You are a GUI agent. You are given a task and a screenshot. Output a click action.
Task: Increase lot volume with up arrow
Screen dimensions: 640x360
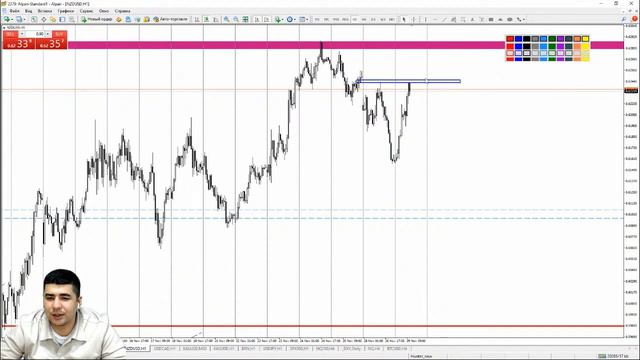[x=48, y=34]
